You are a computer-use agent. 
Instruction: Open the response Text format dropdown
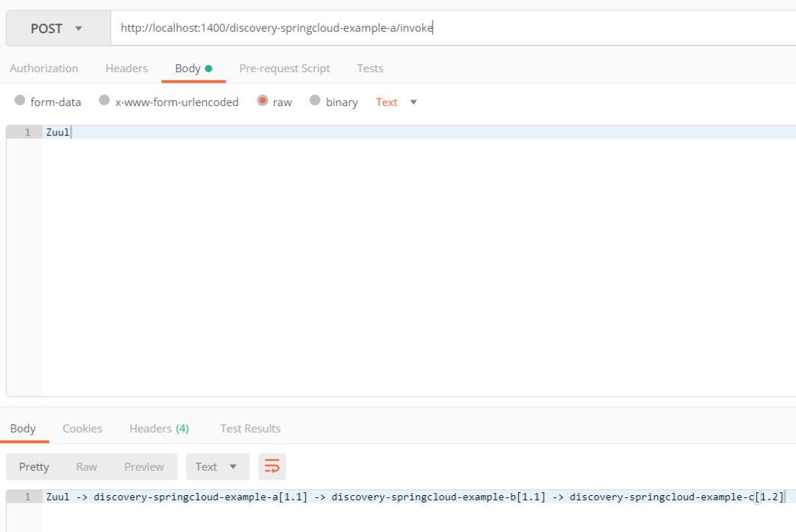point(217,466)
